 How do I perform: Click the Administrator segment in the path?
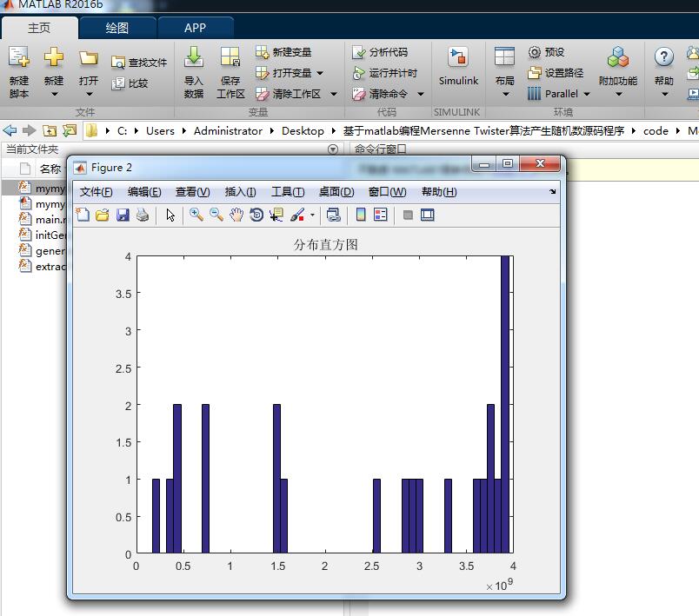228,131
